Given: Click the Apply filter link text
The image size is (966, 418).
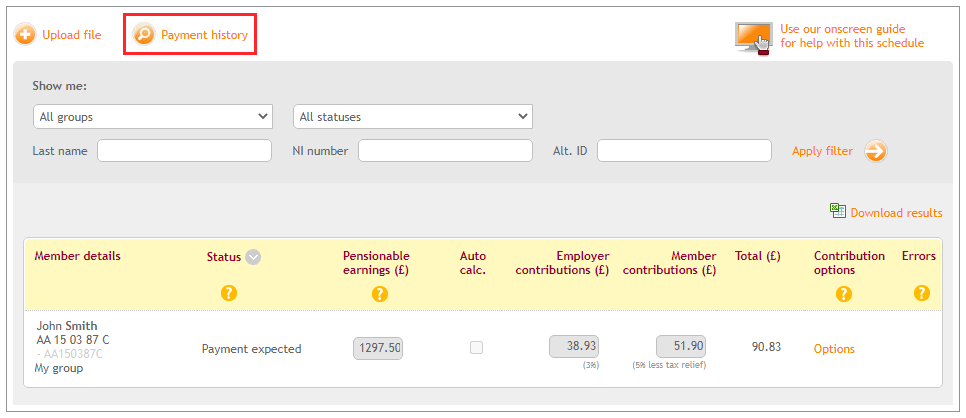Looking at the screenshot, I should [822, 151].
